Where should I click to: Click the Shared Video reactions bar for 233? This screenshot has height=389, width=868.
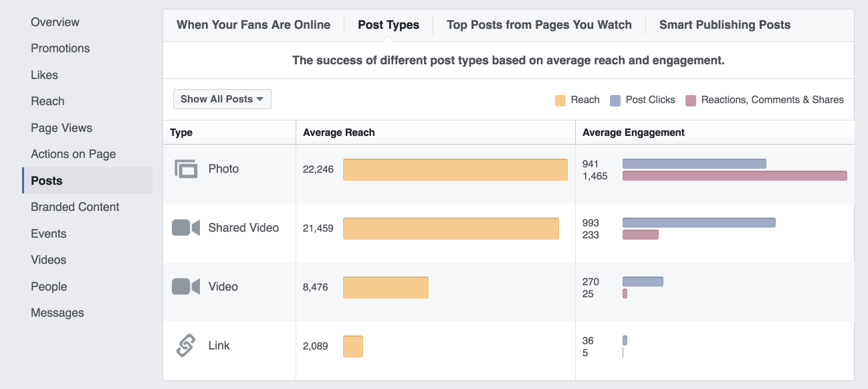click(641, 234)
